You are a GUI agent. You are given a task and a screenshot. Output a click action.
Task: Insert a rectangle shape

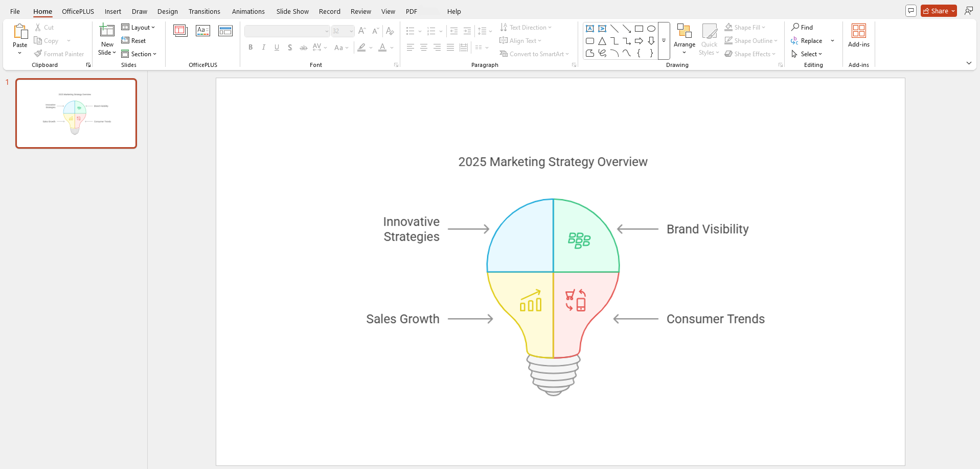(x=639, y=29)
